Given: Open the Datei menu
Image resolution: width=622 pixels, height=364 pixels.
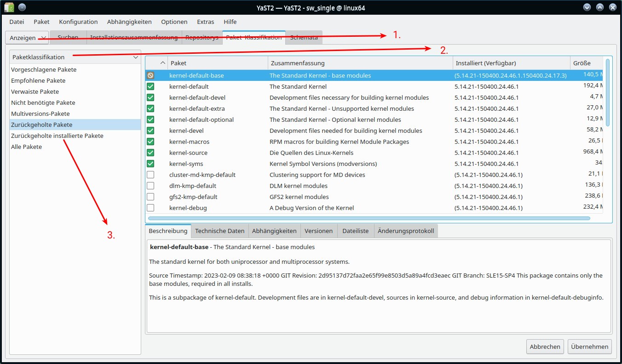Looking at the screenshot, I should 17,22.
